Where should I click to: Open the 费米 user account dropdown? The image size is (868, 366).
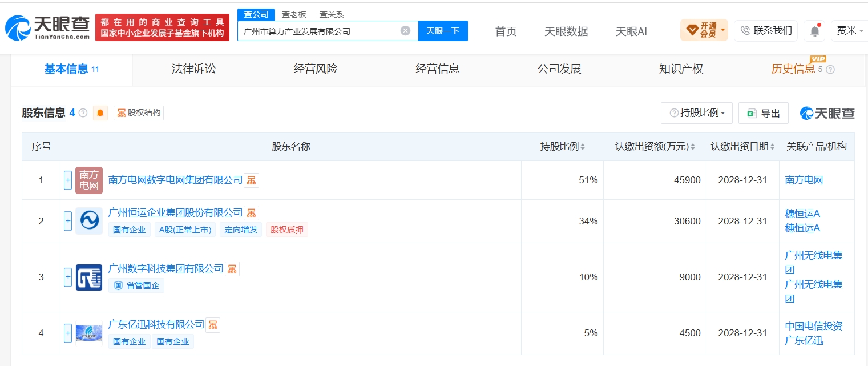point(850,31)
